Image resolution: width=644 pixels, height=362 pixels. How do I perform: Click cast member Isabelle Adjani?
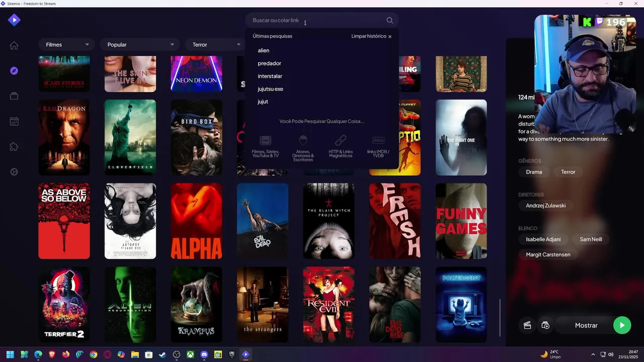[543, 239]
